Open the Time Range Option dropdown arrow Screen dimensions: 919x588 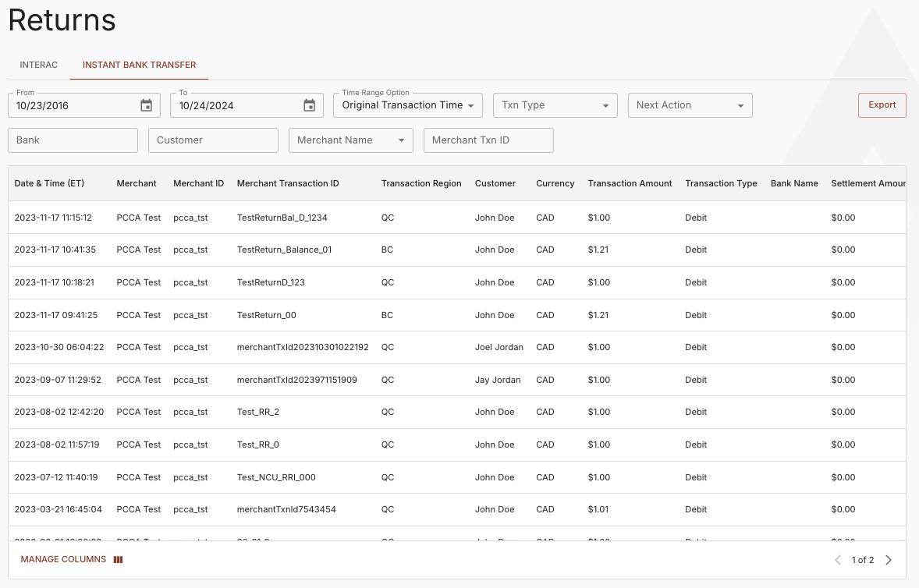click(472, 105)
